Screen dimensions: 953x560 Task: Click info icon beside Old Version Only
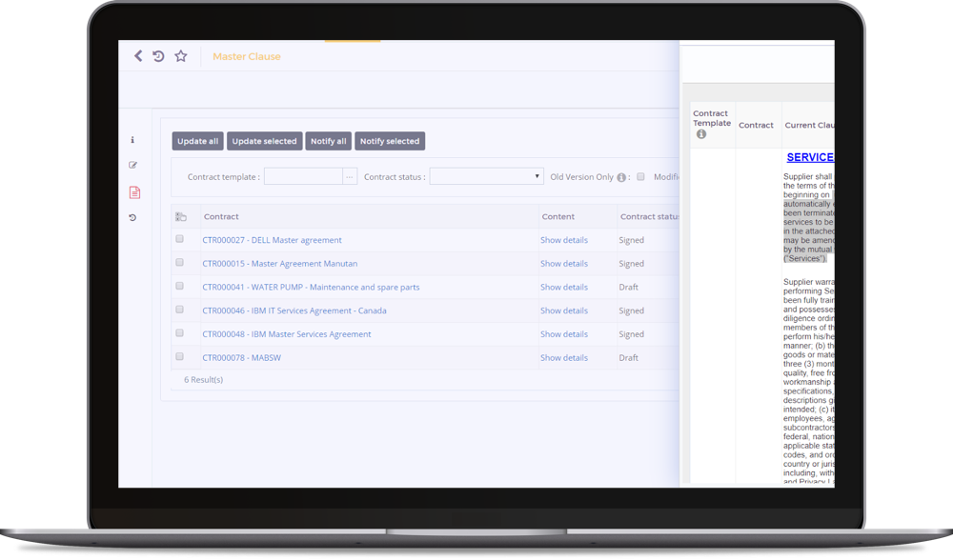[621, 177]
